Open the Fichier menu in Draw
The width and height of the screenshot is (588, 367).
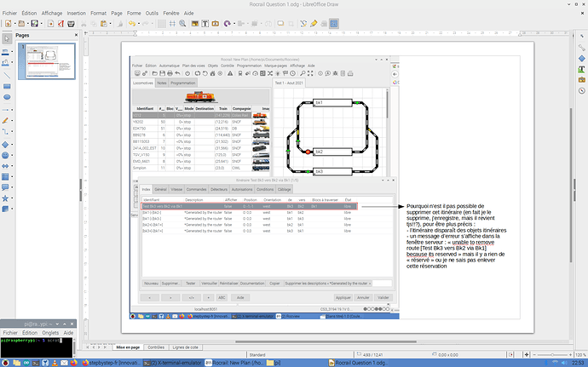9,13
